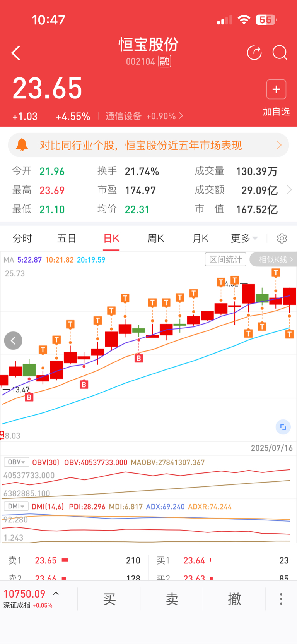Tap the MA 20:19.59 label

point(91,259)
